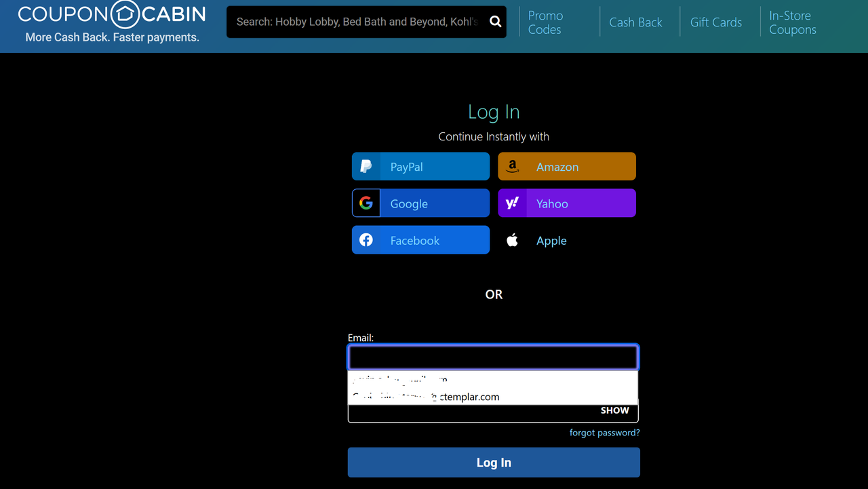868x489 pixels.
Task: Click the Apple logo icon
Action: [x=513, y=240]
